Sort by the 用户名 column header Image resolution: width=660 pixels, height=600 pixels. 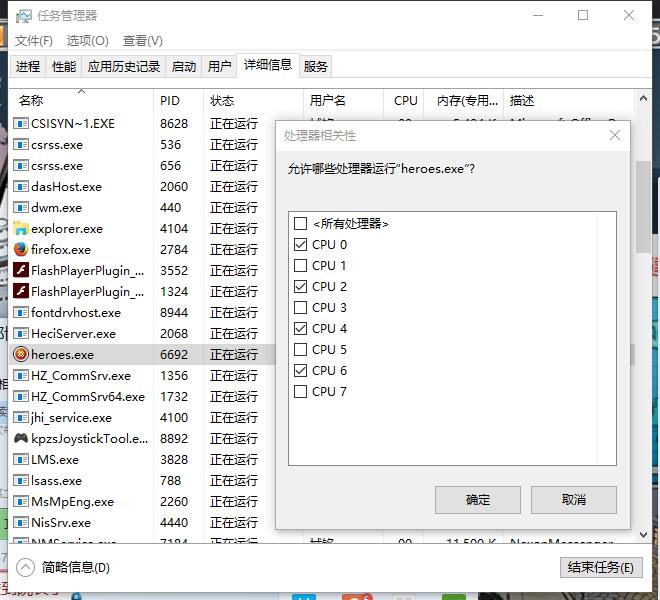tap(343, 101)
